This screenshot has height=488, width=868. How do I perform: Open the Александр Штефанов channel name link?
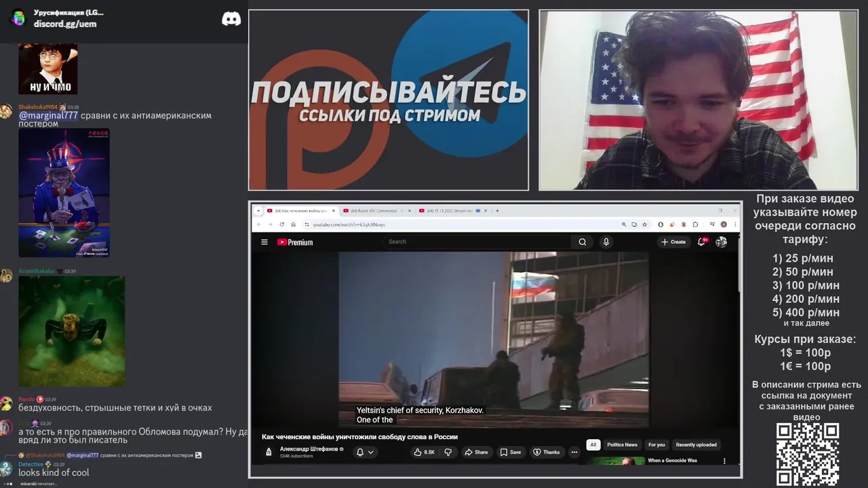pyautogui.click(x=309, y=449)
